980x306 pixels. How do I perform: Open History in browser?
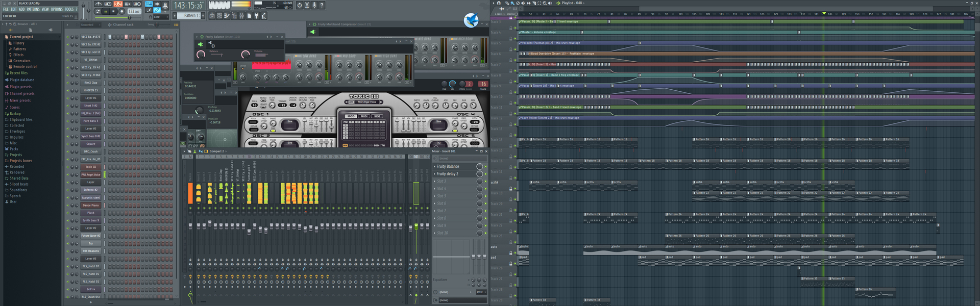(x=19, y=43)
